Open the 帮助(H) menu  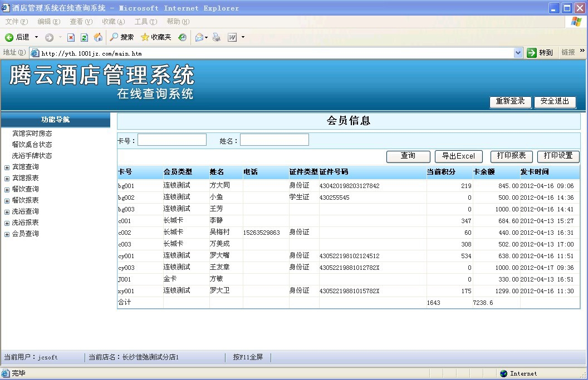[x=178, y=22]
